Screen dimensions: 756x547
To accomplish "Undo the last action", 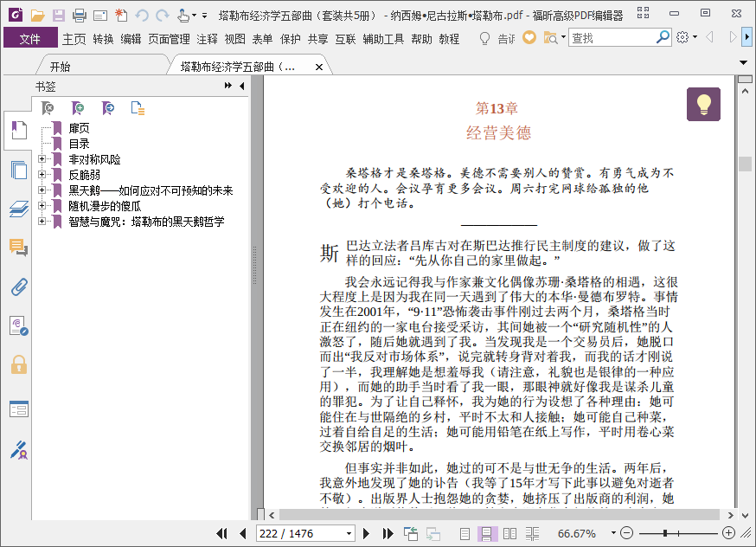I will [142, 16].
